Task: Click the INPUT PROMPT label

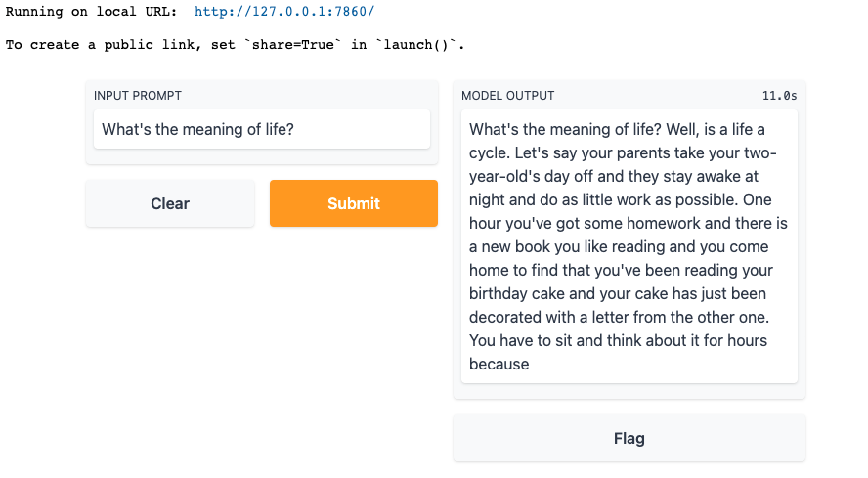Action: 138,96
